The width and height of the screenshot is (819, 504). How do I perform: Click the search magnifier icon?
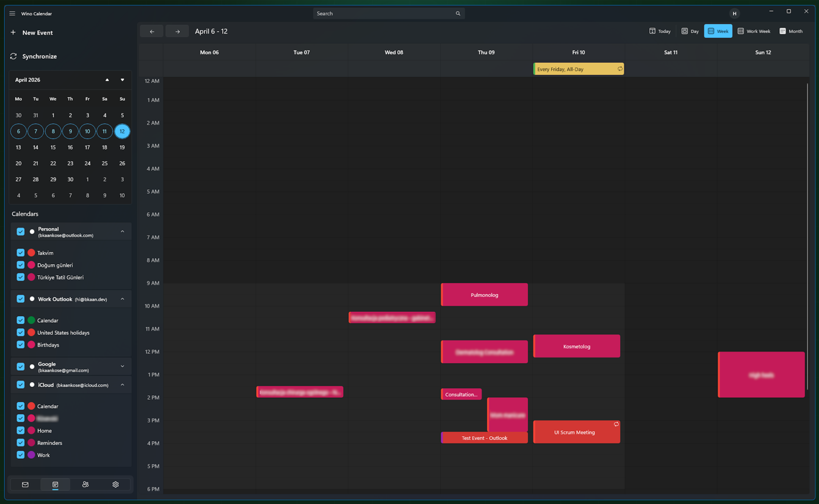click(458, 13)
